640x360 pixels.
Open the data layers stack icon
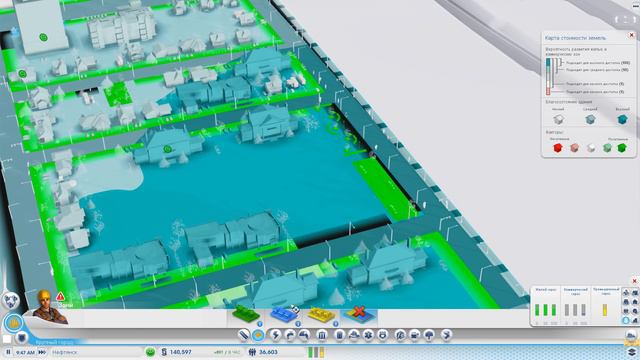[x=631, y=352]
